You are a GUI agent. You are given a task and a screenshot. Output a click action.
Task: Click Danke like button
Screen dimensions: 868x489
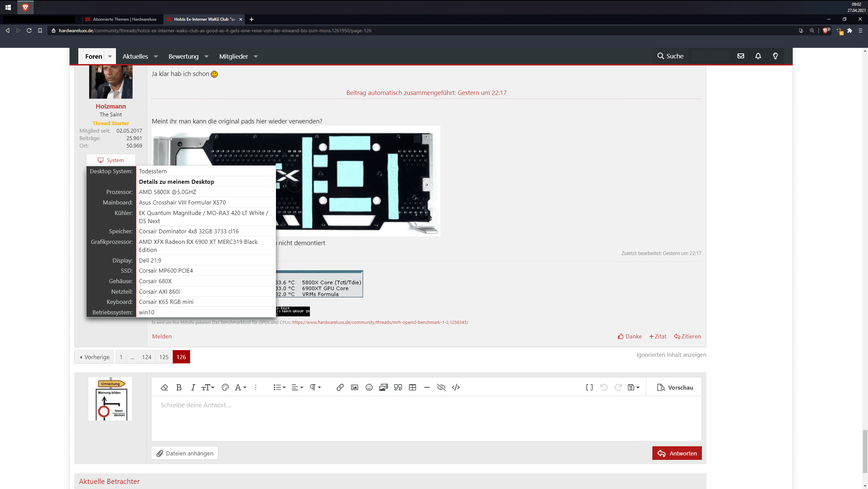(630, 336)
